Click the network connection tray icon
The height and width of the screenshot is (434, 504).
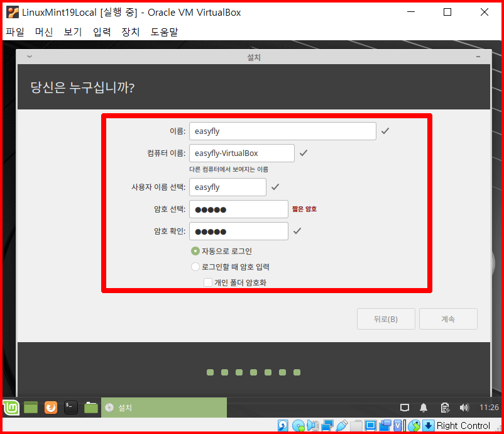tap(405, 408)
